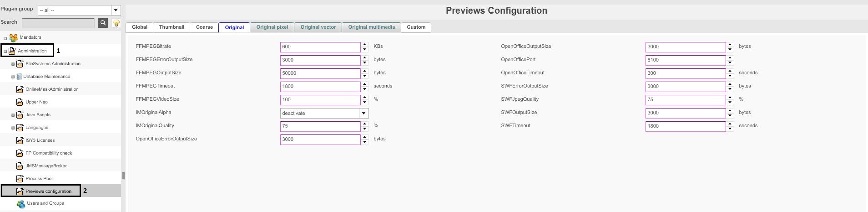Increase SWFOutputSize with the up arrow
Viewport: 868px width, 212px height.
click(730, 111)
